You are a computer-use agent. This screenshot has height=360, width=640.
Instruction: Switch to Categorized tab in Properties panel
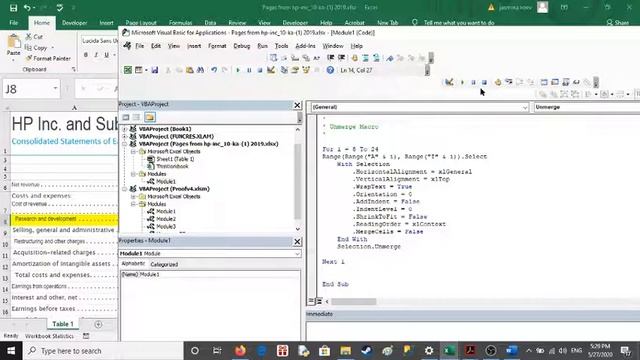[164, 264]
